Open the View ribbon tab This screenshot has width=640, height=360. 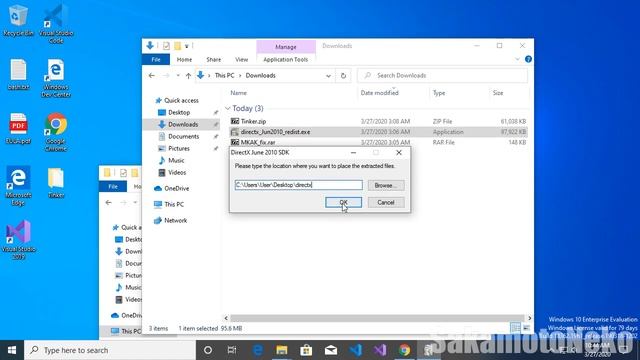[242, 60]
